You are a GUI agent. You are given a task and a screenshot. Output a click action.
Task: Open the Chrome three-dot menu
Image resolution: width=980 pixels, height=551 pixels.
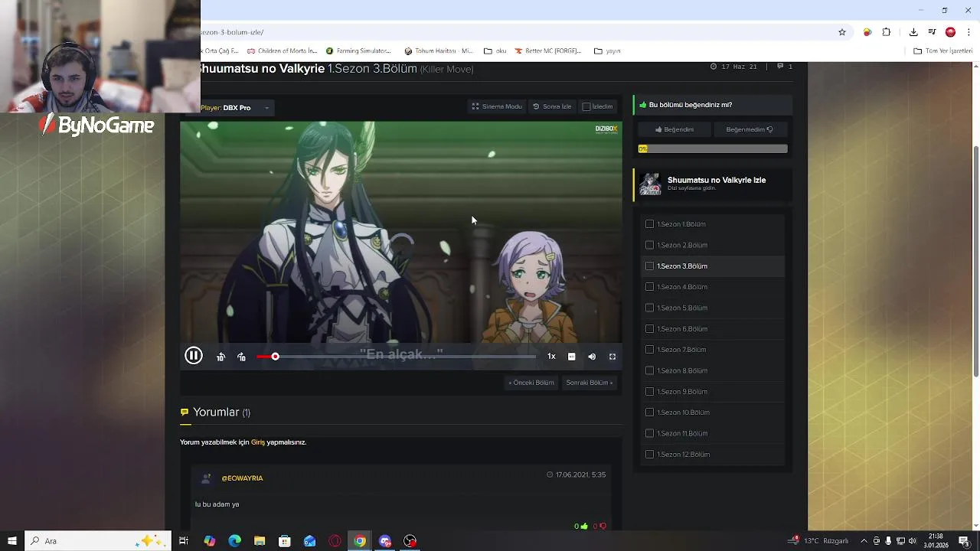969,32
